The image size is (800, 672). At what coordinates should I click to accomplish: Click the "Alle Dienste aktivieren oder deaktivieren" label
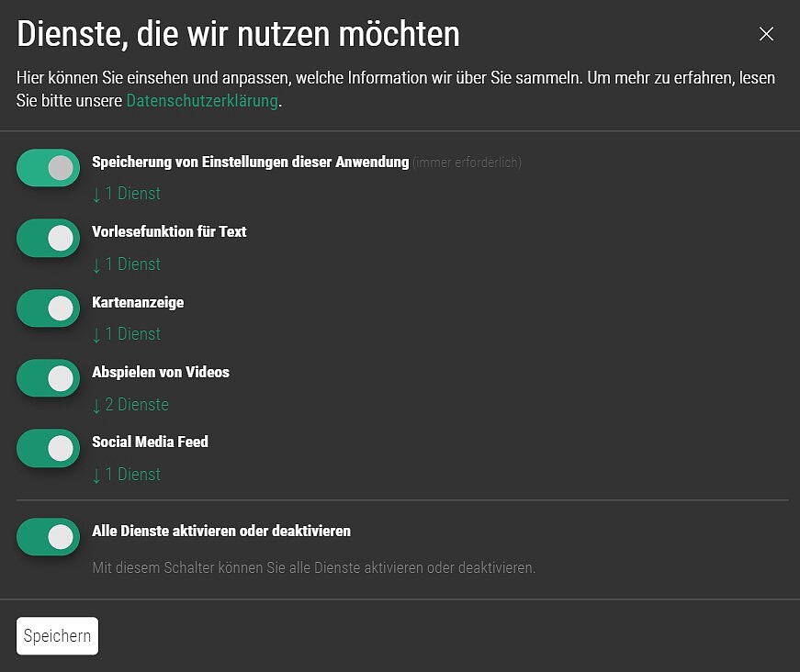pos(221,531)
